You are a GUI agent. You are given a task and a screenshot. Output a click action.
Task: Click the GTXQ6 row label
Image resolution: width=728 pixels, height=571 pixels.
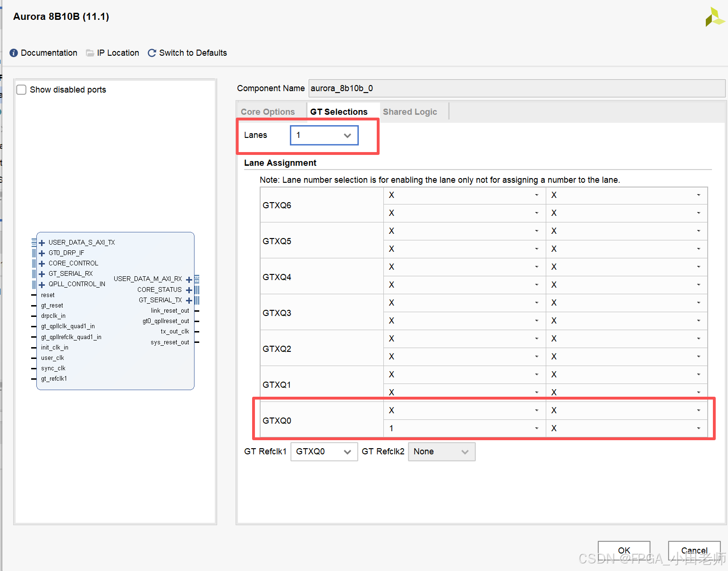[x=277, y=205]
